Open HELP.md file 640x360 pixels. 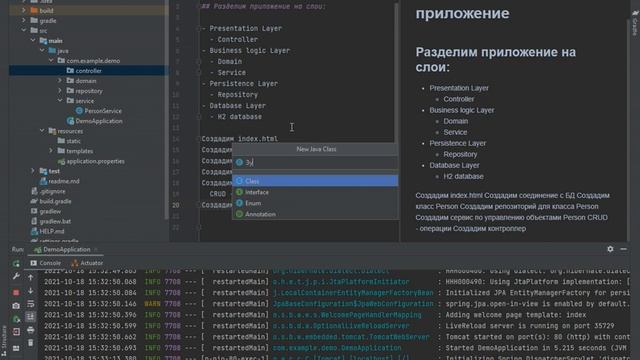(52, 231)
